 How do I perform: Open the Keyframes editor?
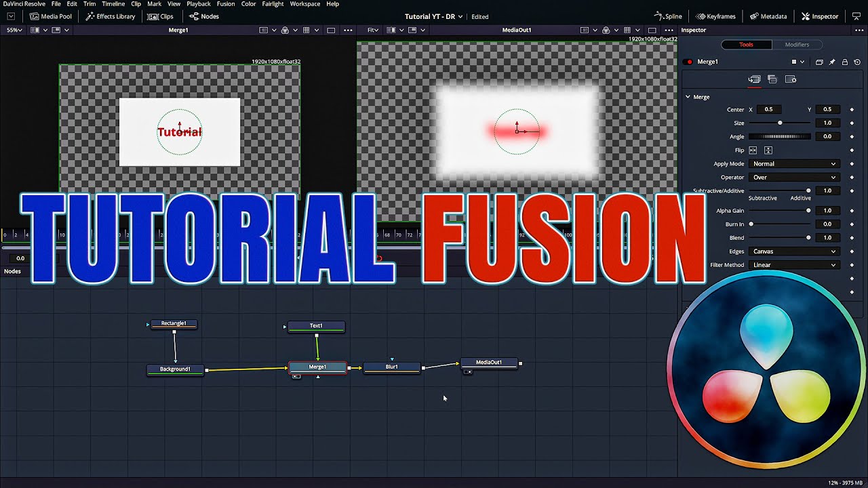click(716, 16)
